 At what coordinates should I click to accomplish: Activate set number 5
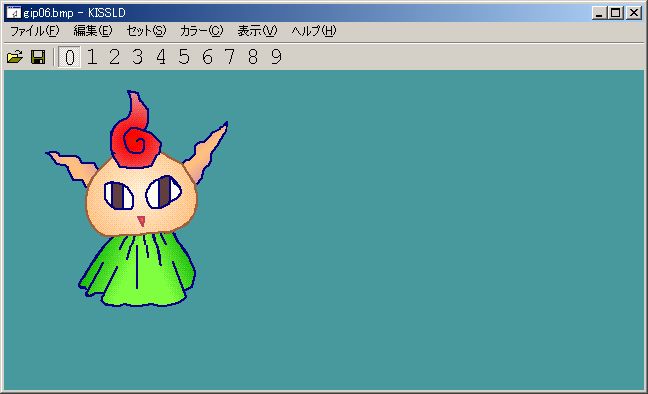184,57
